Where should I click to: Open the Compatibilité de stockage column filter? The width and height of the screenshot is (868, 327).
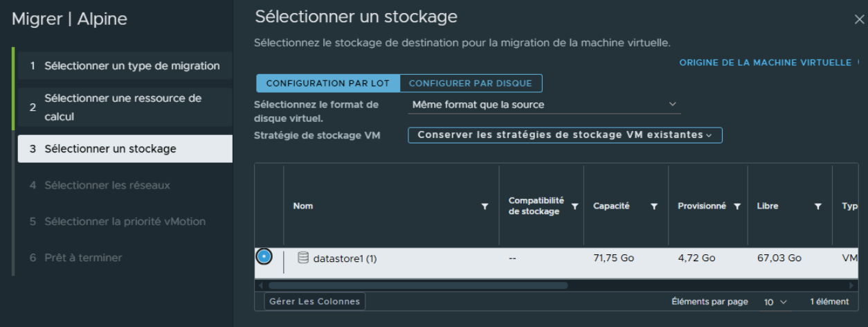point(575,206)
